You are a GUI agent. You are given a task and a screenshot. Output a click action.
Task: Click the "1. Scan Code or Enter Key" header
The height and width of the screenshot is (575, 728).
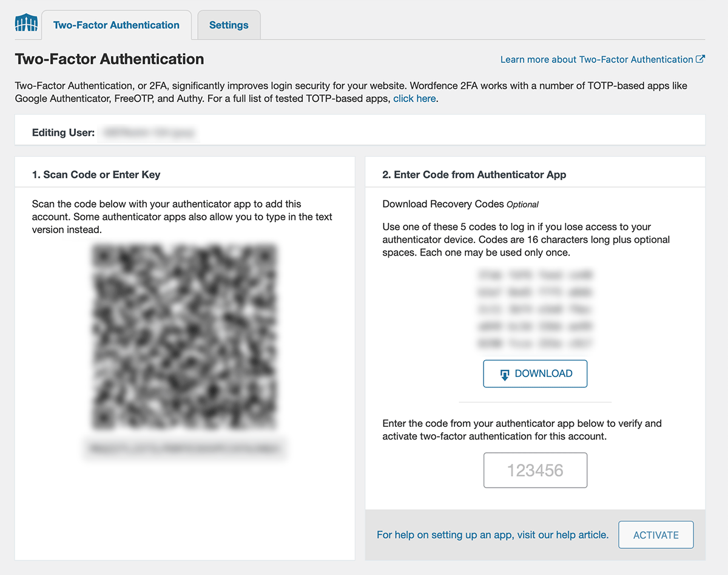coord(96,175)
